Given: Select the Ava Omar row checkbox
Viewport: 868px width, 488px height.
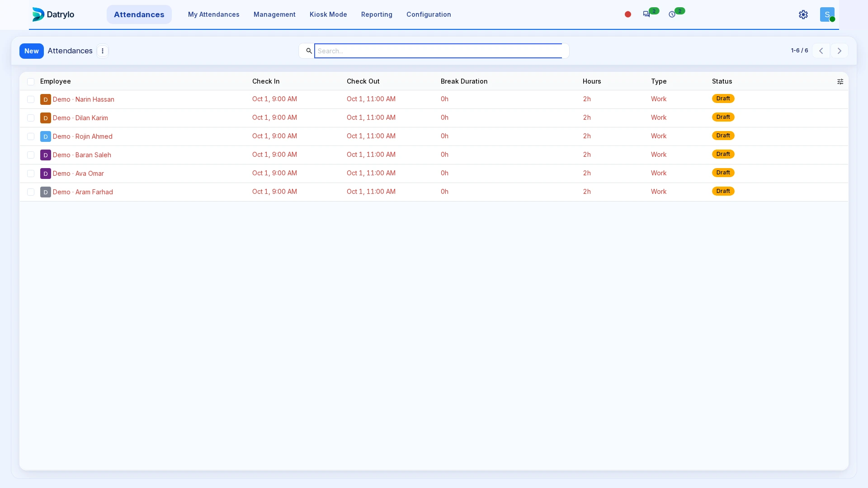Looking at the screenshot, I should (x=31, y=174).
